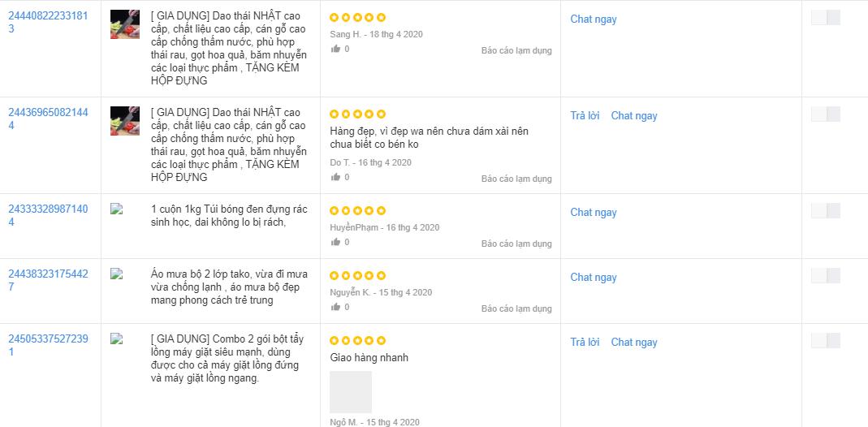Toggle the switch in the Do T. review row
This screenshot has height=427, width=868.
point(825,114)
